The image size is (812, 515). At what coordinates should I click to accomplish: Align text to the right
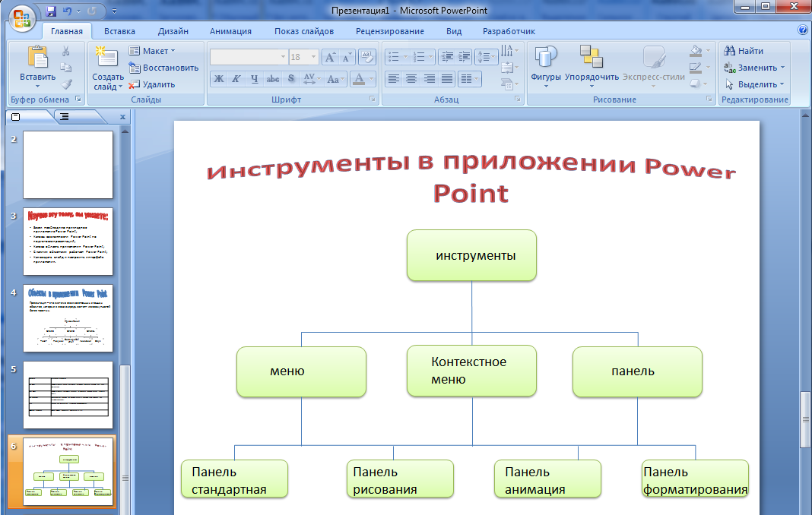pos(430,79)
